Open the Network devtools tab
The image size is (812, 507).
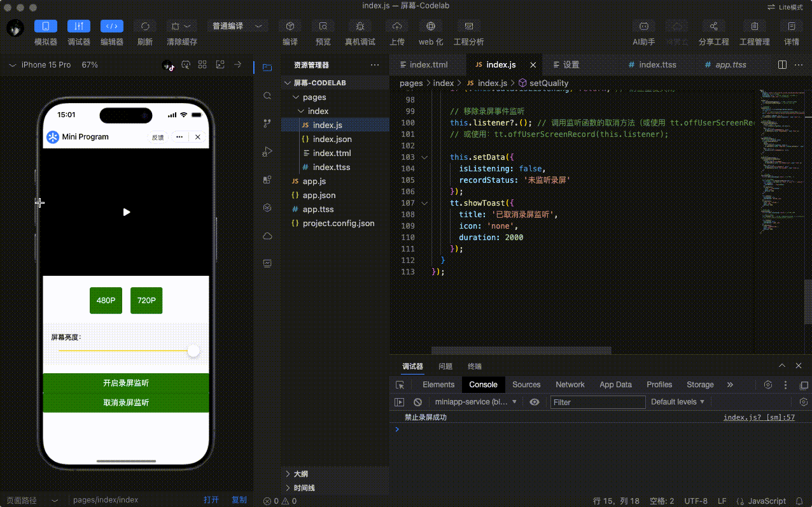(x=570, y=385)
